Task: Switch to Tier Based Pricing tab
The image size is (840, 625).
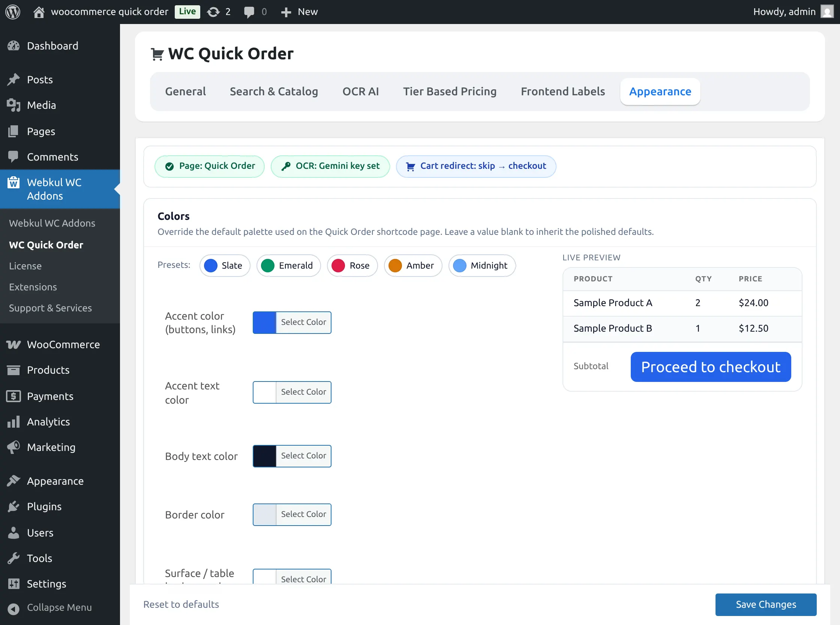Action: [x=450, y=91]
